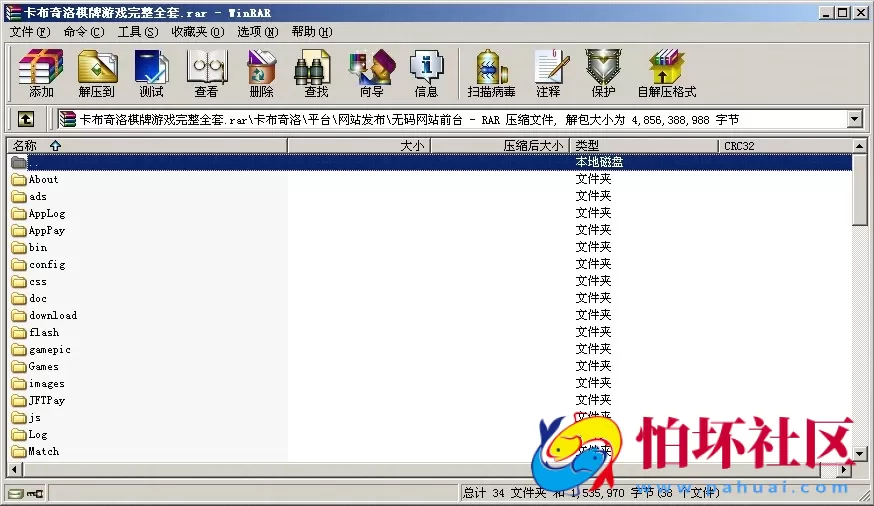Select the flash folder row
874x506 pixels.
click(x=430, y=333)
